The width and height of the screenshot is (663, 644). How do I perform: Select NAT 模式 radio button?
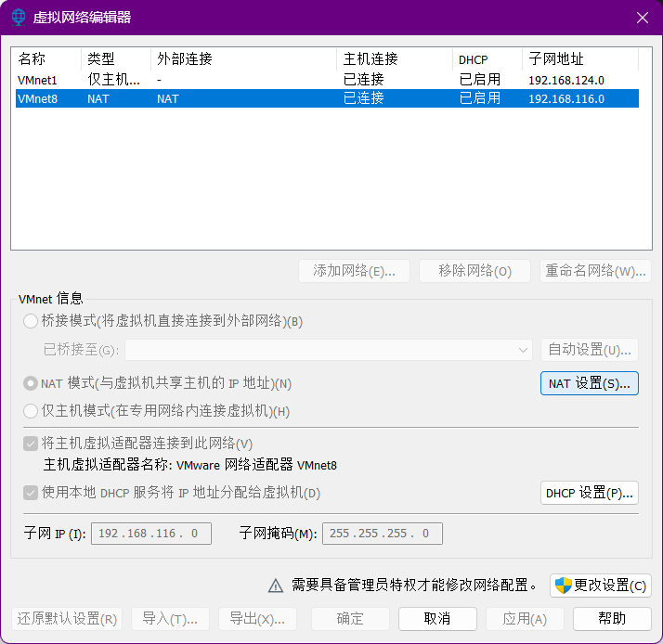coord(31,383)
